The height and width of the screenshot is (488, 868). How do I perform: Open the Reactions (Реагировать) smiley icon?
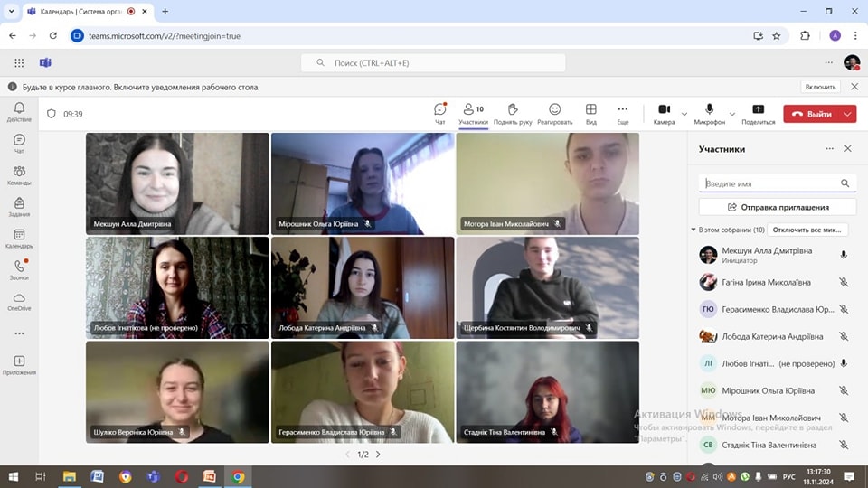[554, 110]
